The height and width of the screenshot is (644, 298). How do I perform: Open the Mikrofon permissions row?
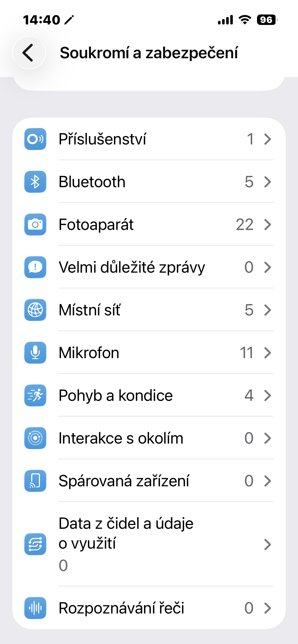coord(153,353)
